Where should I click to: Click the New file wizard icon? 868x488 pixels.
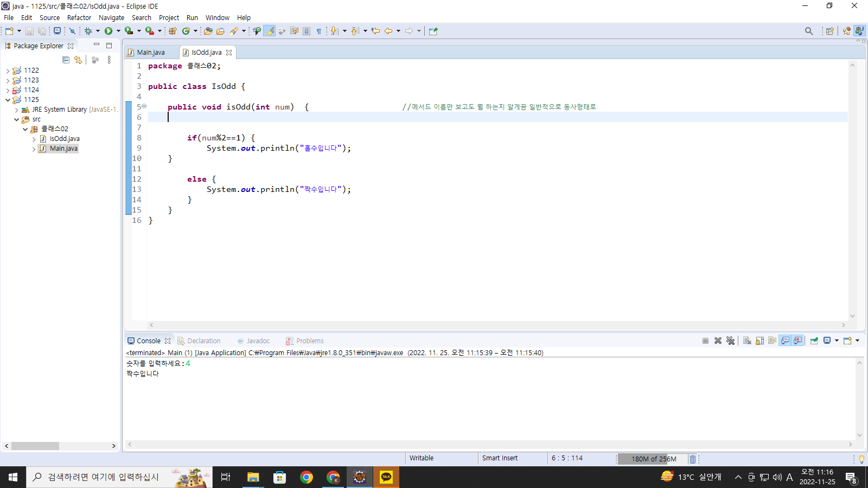pyautogui.click(x=9, y=31)
